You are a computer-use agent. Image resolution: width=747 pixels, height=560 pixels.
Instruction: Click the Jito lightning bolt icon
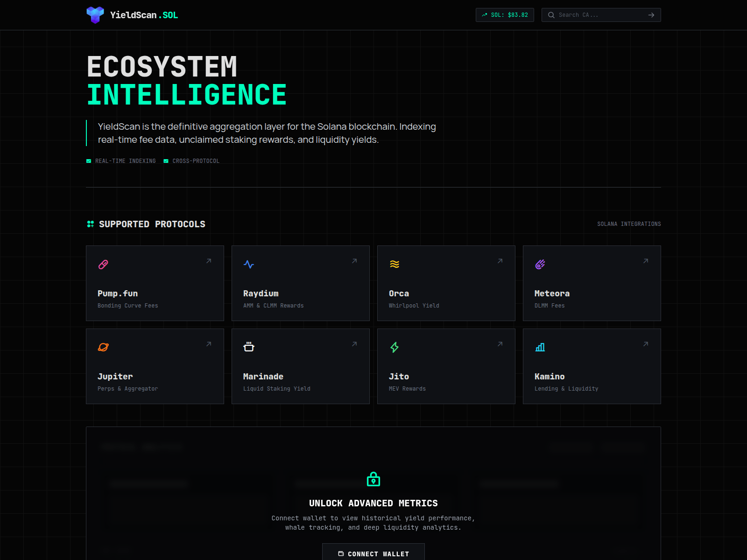pos(395,347)
